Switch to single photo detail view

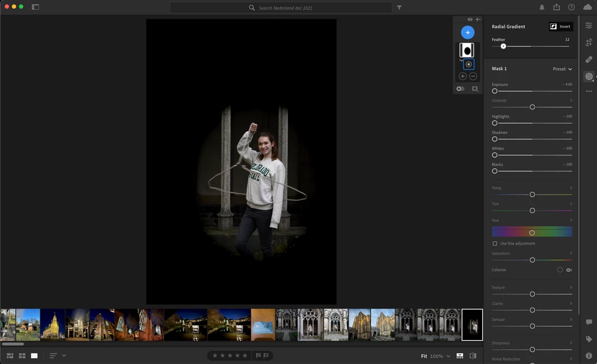coord(34,356)
